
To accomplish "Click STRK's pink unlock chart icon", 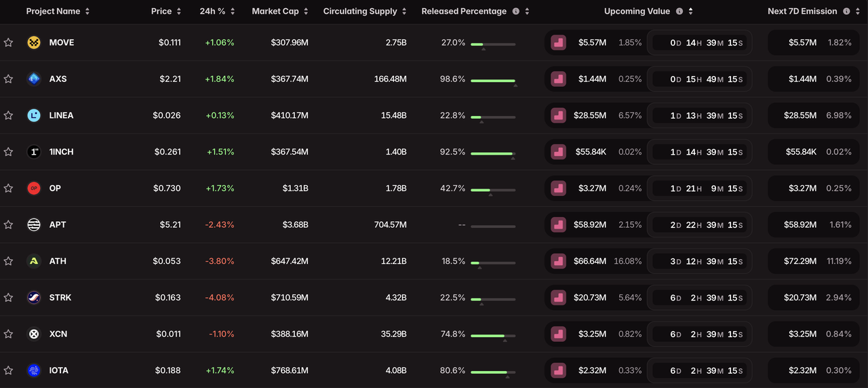I will pyautogui.click(x=558, y=298).
